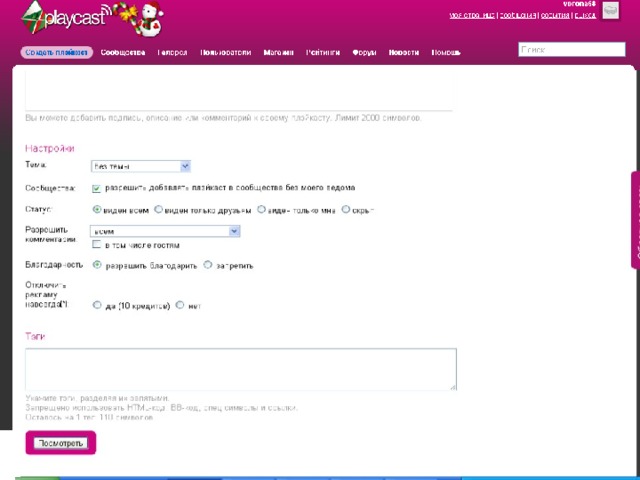Screen dimensions: 640x480
Task: Click the Playcast logo
Action: (66, 18)
